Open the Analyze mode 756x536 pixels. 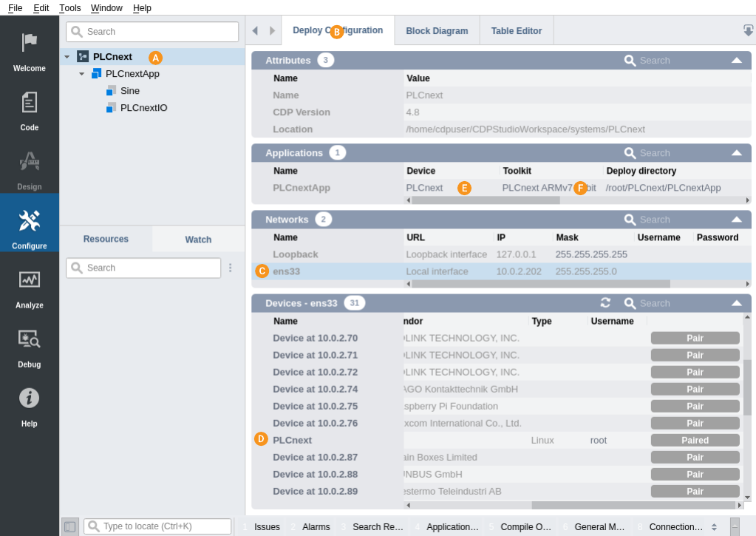point(30,287)
